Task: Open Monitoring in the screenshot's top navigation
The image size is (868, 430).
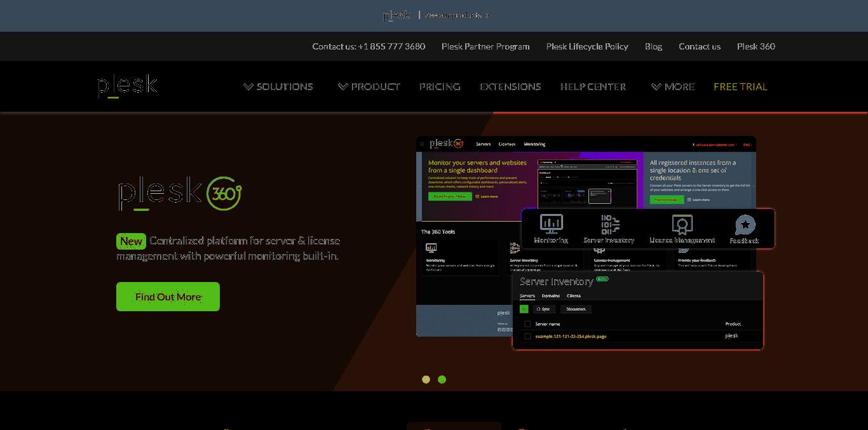Action: [534, 144]
